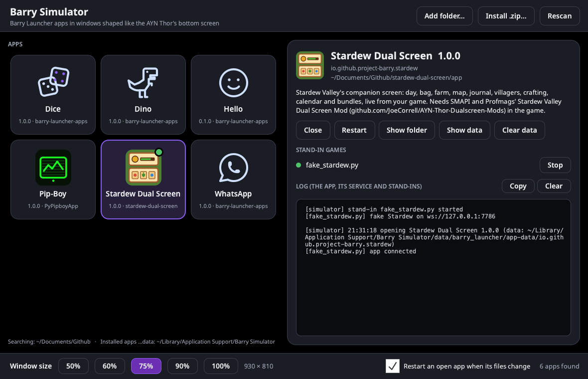Click the fake_stardew.py file name
The height and width of the screenshot is (379, 588).
click(332, 165)
